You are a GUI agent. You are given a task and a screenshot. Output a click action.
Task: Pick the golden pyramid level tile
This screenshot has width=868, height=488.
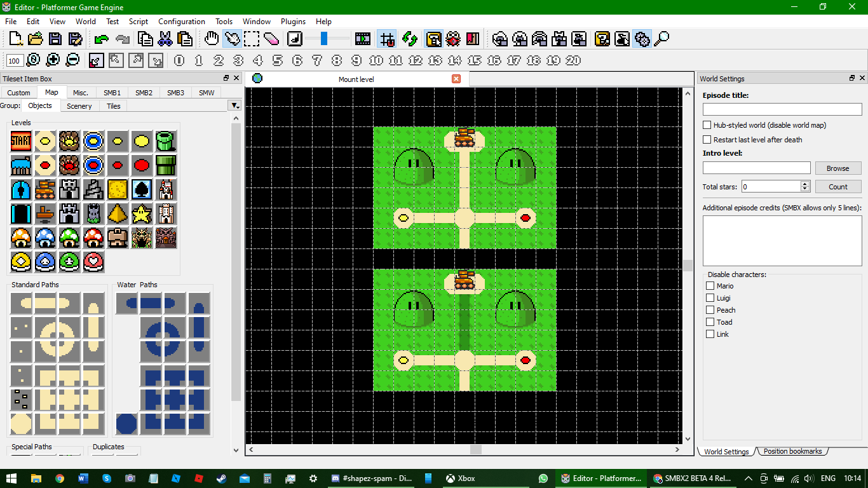[x=118, y=213]
